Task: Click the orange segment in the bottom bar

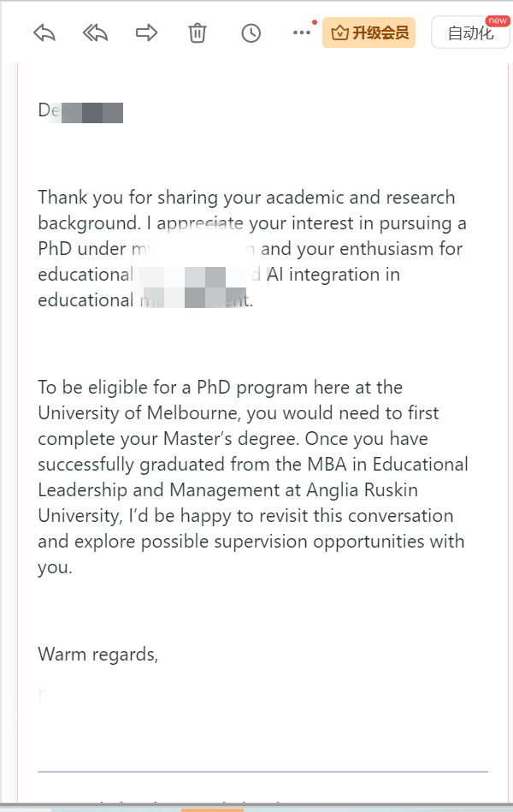Action: pos(212,810)
